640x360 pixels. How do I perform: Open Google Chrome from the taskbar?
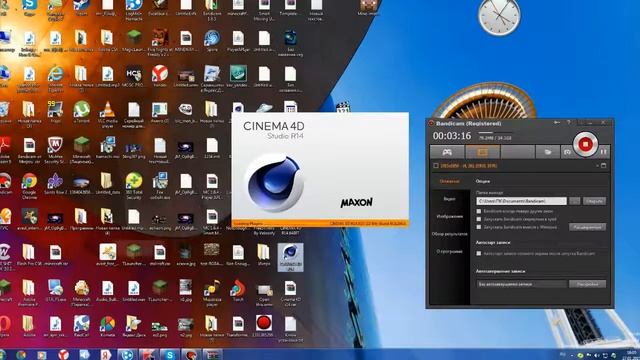pos(21,355)
